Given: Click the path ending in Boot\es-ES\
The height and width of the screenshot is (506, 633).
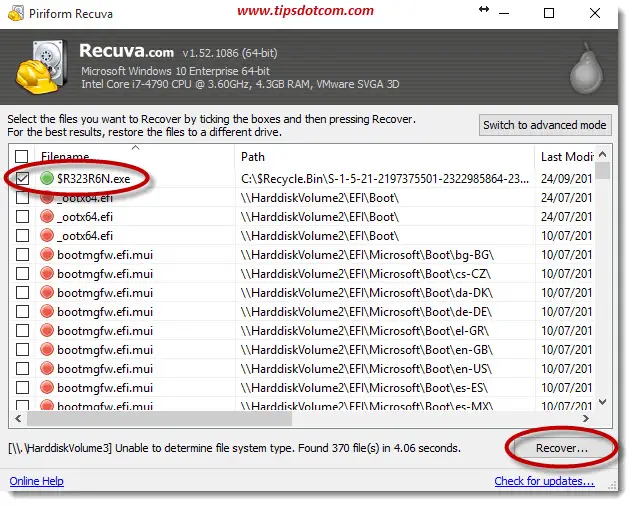Looking at the screenshot, I should coord(364,387).
